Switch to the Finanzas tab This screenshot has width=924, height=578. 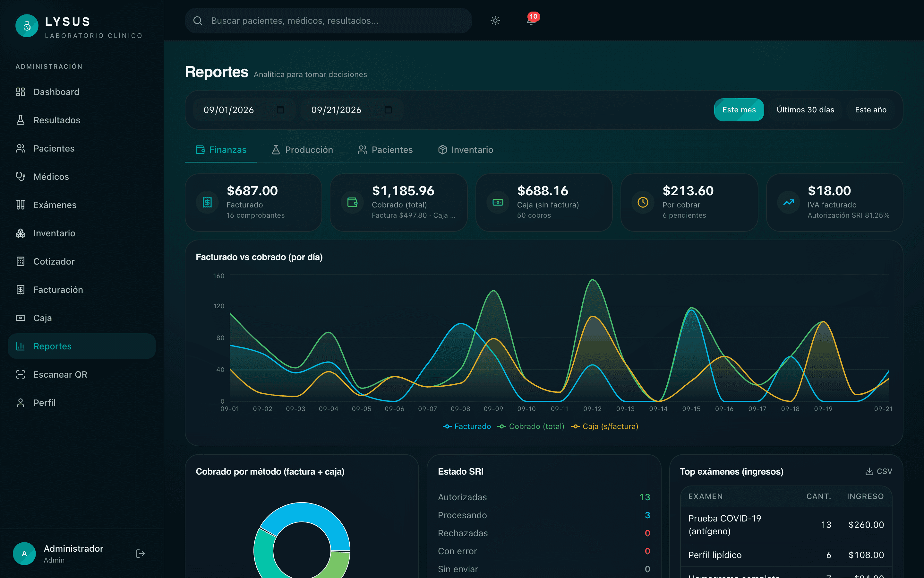[x=221, y=150]
